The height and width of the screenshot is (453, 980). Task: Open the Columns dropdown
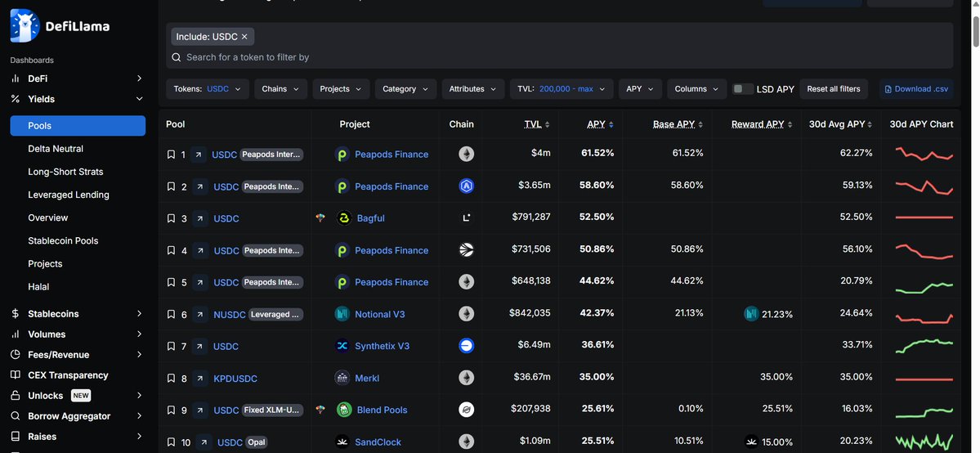[697, 89]
